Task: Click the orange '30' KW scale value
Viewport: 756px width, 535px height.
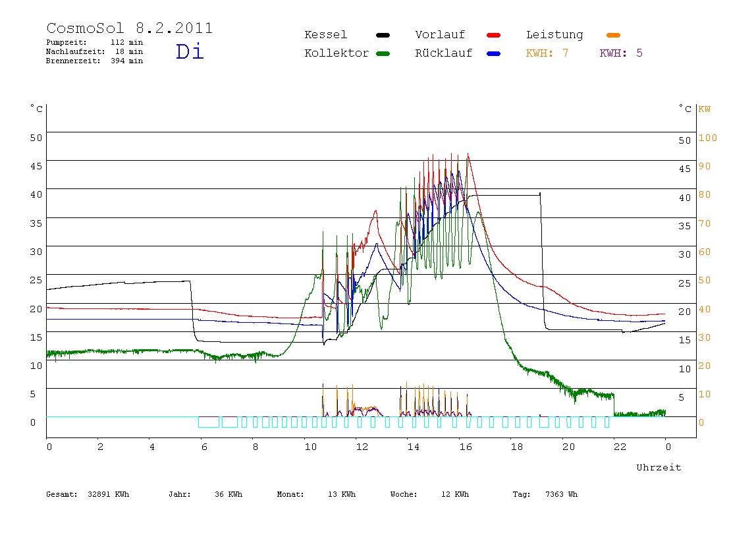Action: [705, 337]
